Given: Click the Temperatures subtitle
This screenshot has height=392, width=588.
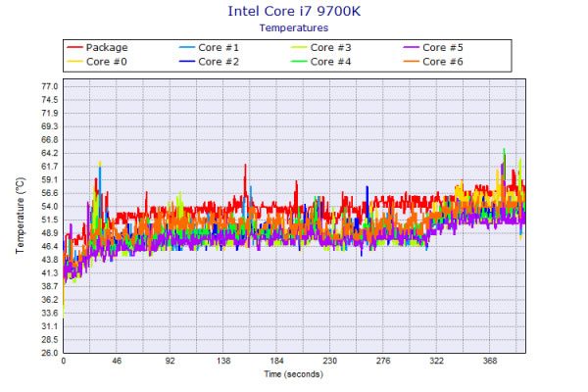Looking at the screenshot, I should [x=294, y=28].
